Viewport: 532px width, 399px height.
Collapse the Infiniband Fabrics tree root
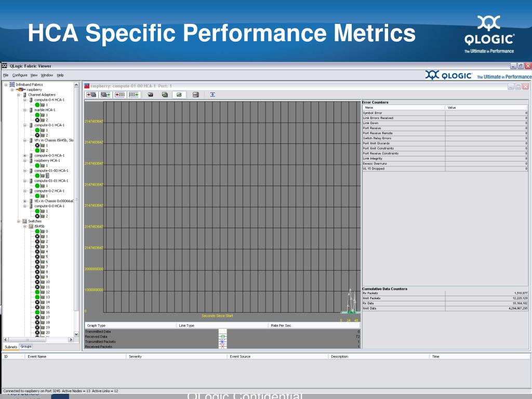pos(6,85)
